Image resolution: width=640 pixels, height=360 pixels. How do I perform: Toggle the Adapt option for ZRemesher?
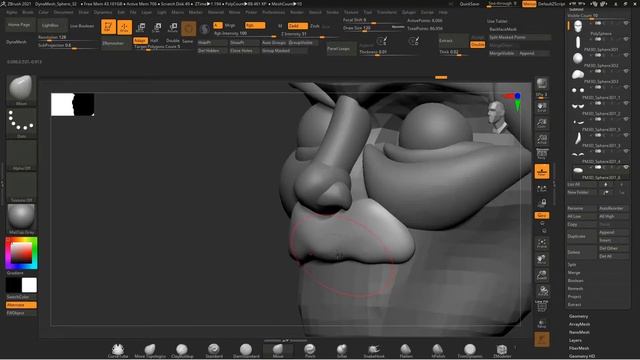tap(140, 40)
